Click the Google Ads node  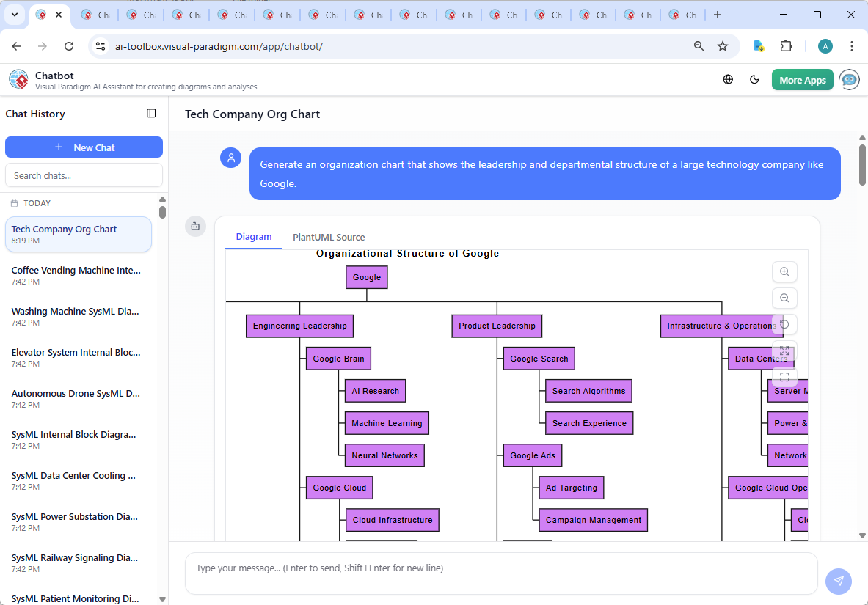click(x=533, y=455)
